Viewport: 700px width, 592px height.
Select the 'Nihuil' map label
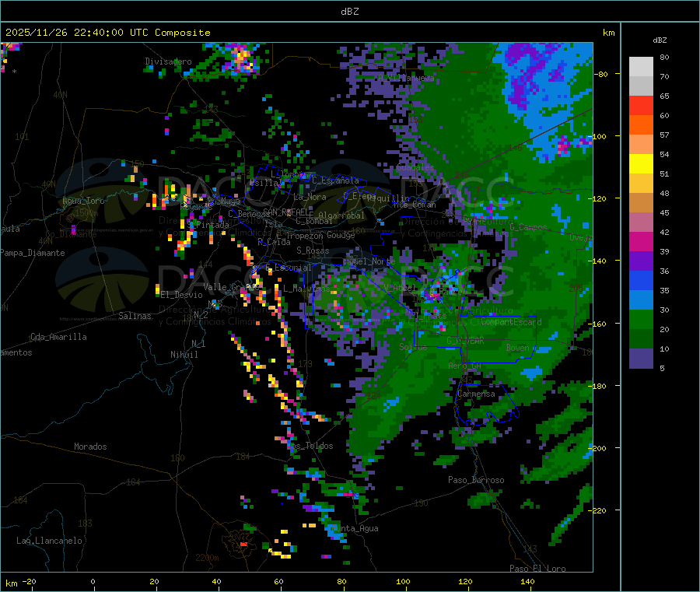[x=184, y=355]
